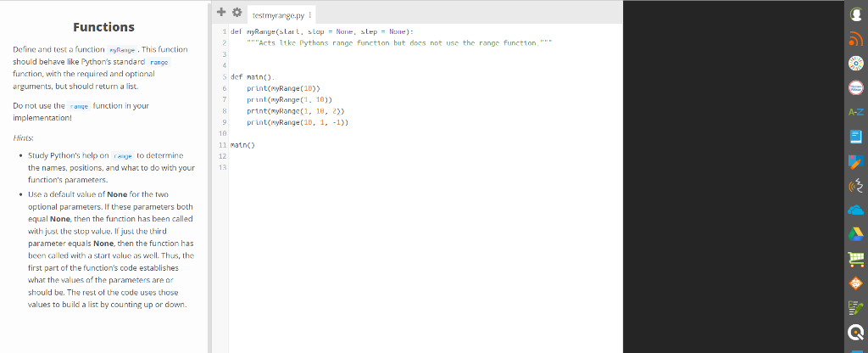
Task: Select the testmyrange.py tab
Action: click(x=278, y=15)
